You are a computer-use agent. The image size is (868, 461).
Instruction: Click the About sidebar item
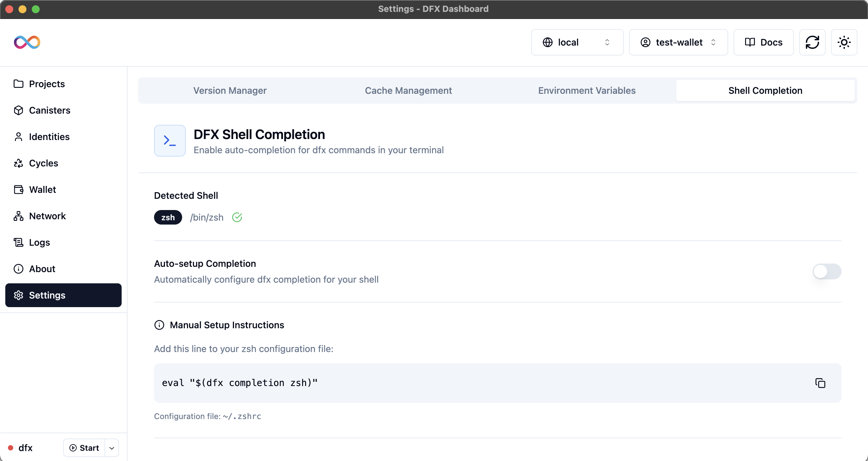pyautogui.click(x=42, y=268)
